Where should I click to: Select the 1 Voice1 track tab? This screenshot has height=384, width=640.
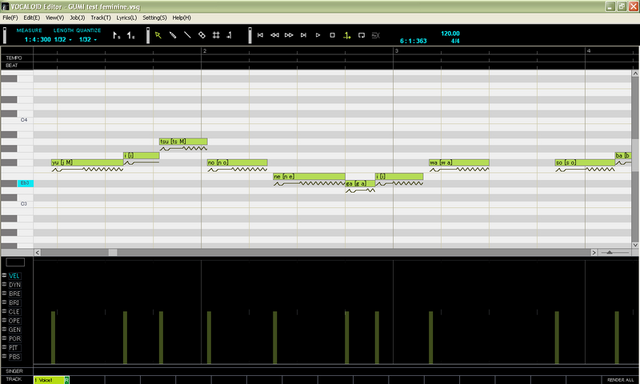coord(49,380)
